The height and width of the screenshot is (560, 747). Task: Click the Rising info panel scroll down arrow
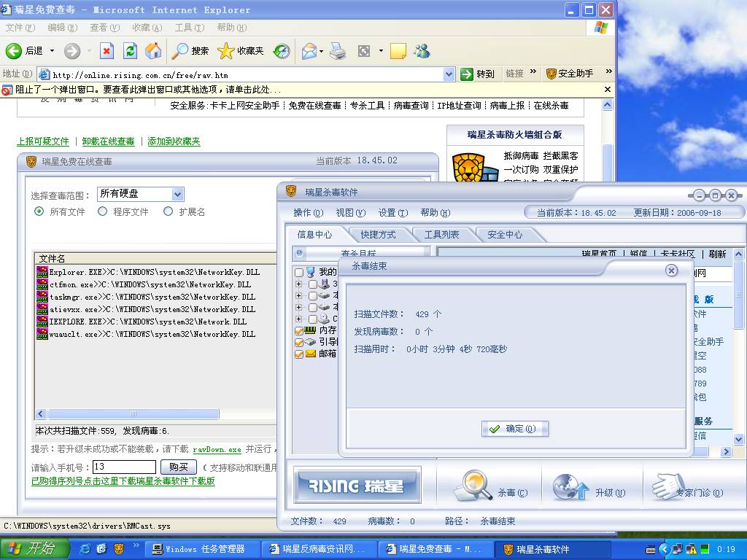pos(738,439)
